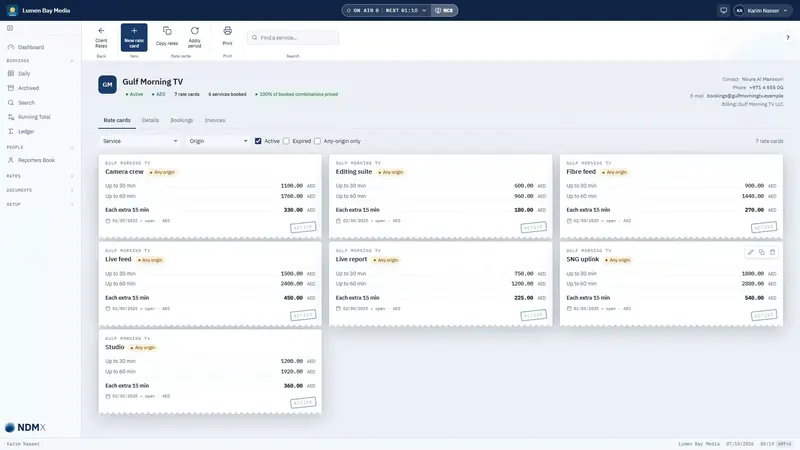This screenshot has width=800, height=450.
Task: Open the Fibre feed rate card
Action: point(671,196)
